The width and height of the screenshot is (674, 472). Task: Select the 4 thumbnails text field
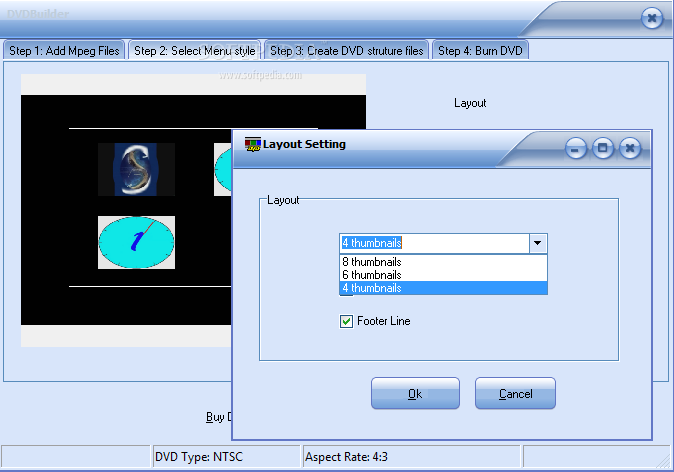pyautogui.click(x=435, y=243)
